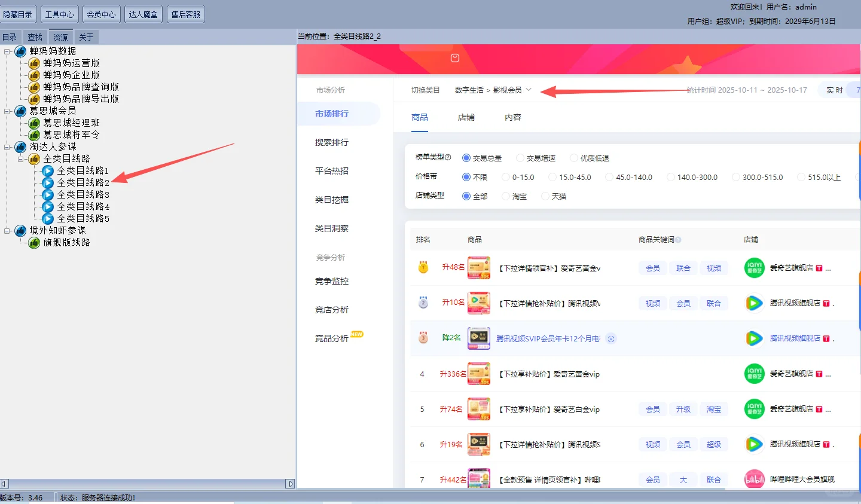Click the tree panel scrollbar right arrow
Screen dimensions: 861x504
click(291, 484)
